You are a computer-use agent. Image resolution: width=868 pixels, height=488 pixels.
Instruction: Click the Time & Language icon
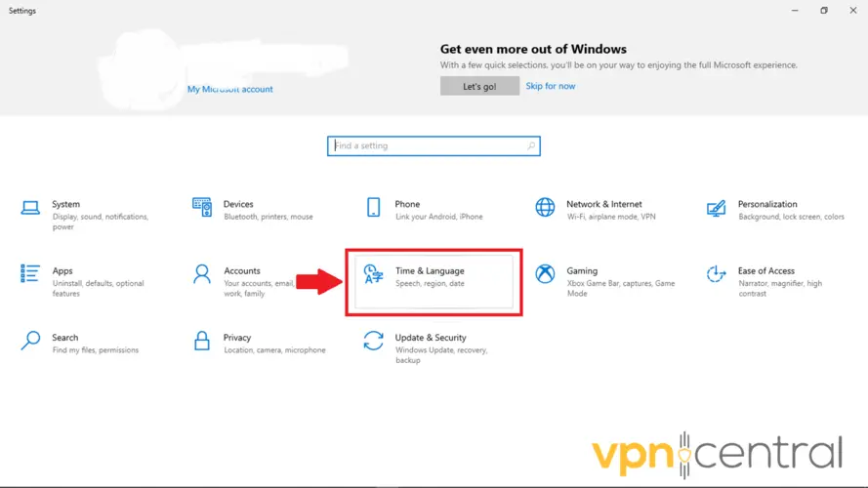[373, 274]
